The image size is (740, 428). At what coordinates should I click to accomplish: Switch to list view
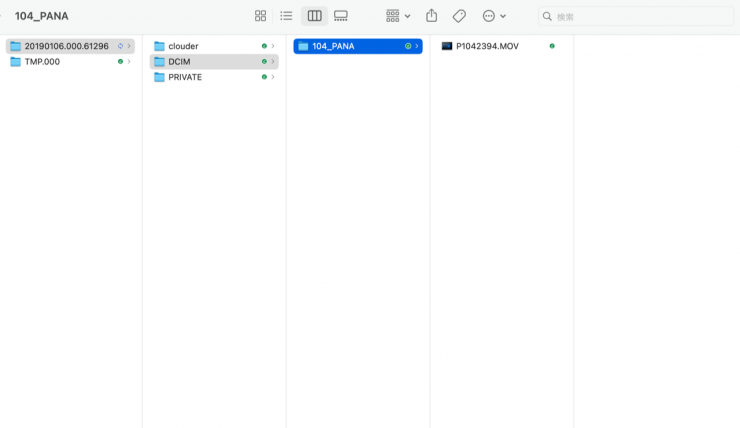(x=287, y=16)
